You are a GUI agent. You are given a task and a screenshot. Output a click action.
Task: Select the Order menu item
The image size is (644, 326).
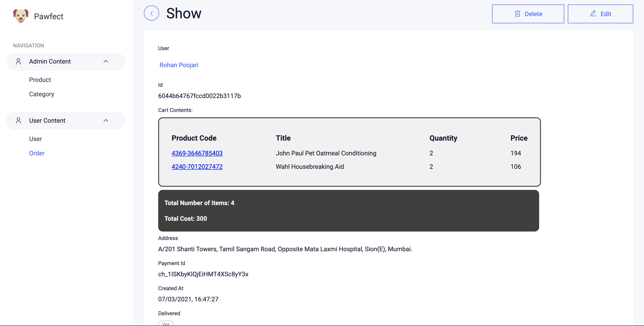[x=37, y=153]
